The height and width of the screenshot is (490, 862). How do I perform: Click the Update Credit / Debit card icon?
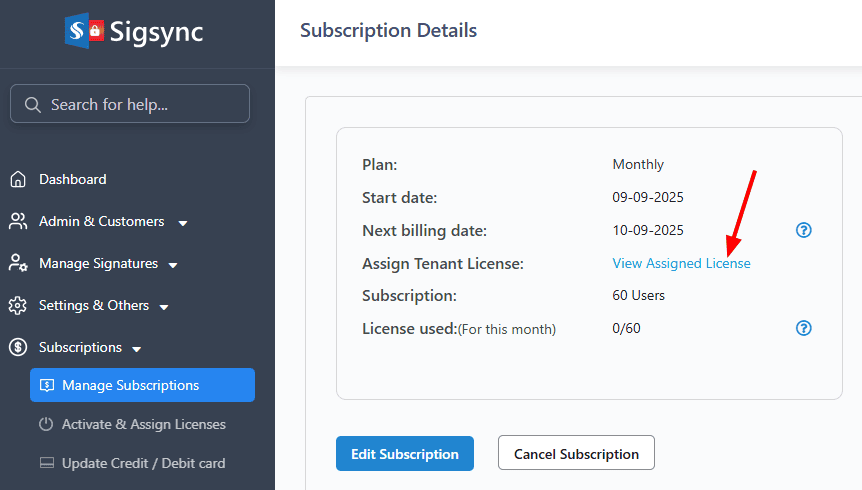[46, 463]
